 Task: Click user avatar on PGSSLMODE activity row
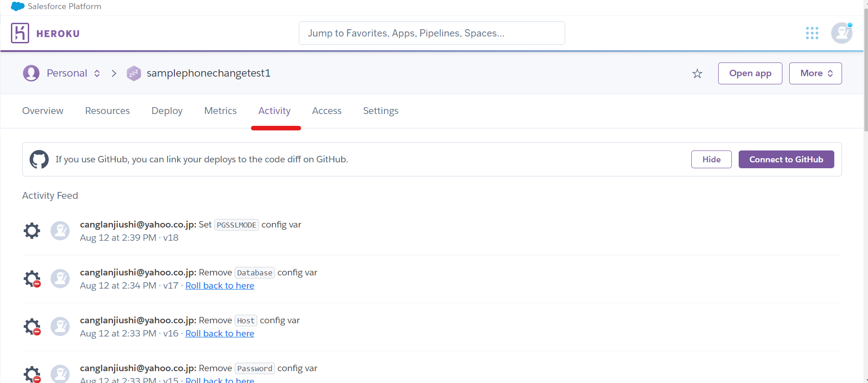[60, 231]
